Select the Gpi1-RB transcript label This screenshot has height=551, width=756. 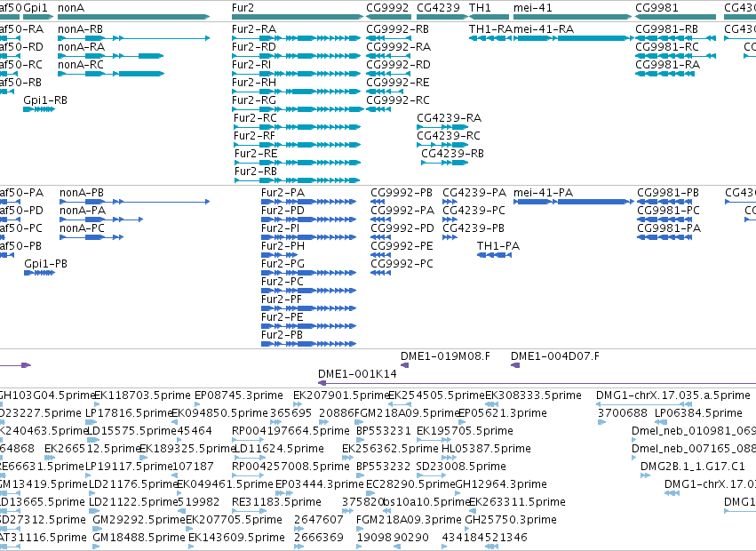[45, 100]
